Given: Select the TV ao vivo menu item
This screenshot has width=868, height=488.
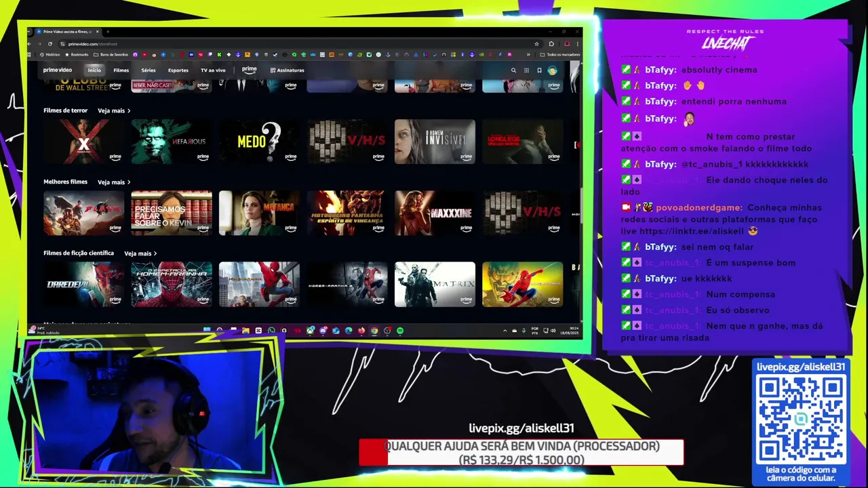Looking at the screenshot, I should pos(213,70).
